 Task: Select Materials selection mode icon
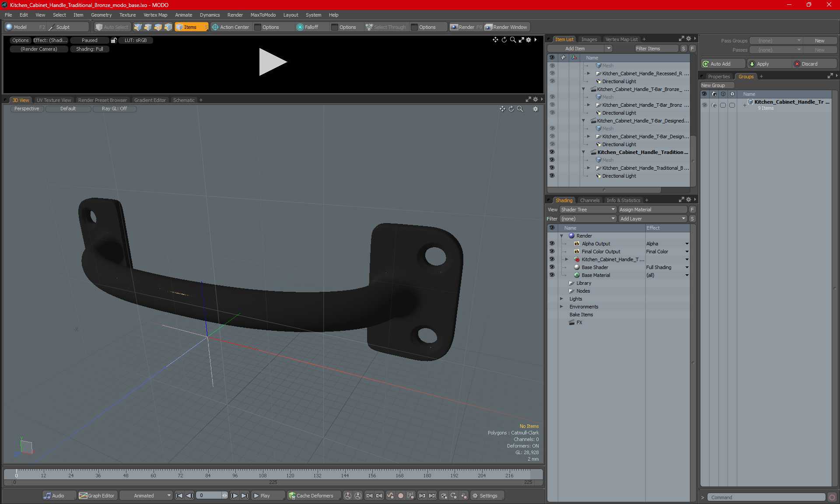pyautogui.click(x=168, y=27)
